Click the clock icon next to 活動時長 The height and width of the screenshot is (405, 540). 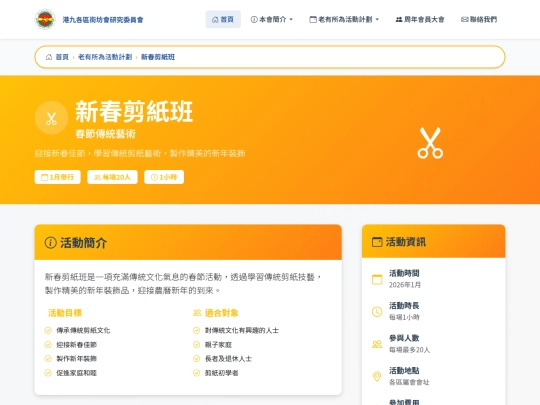click(x=377, y=312)
